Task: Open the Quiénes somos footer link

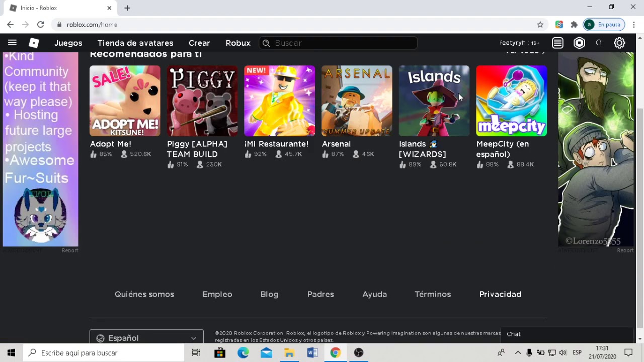Action: 144,294
